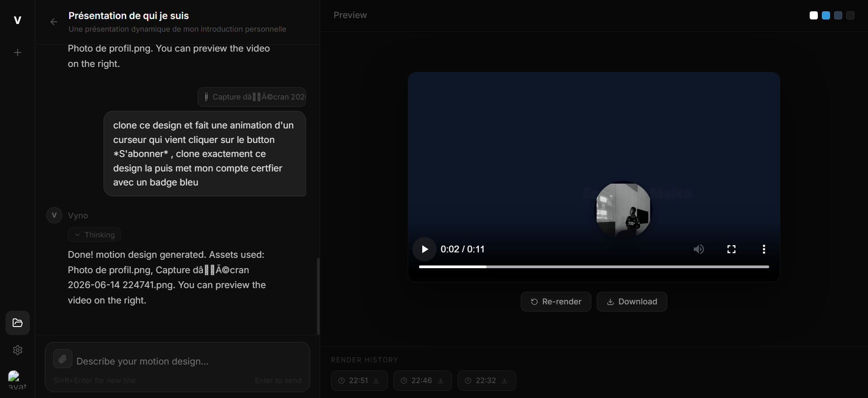Go back using the left arrow

(x=54, y=22)
